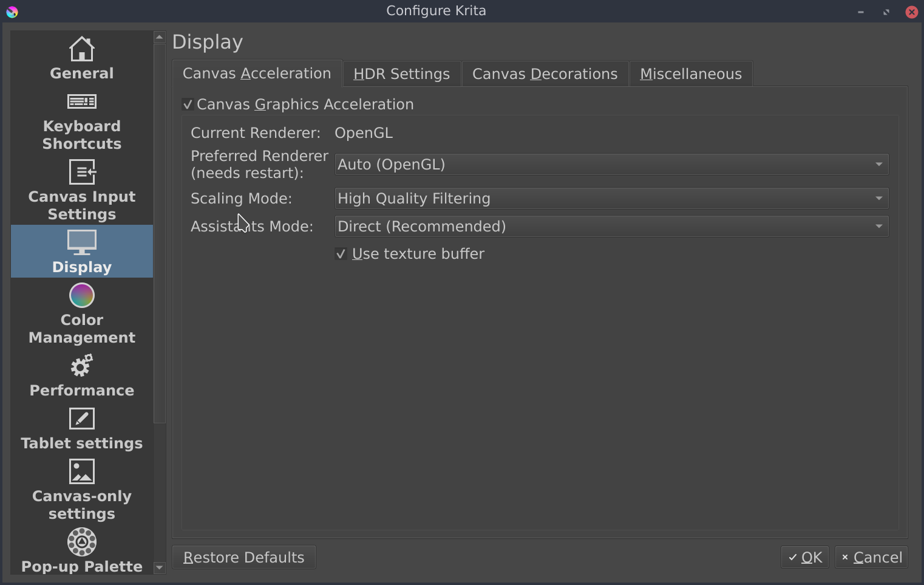The image size is (924, 585).
Task: Select the Pop-up Palette icon
Action: [x=82, y=542]
